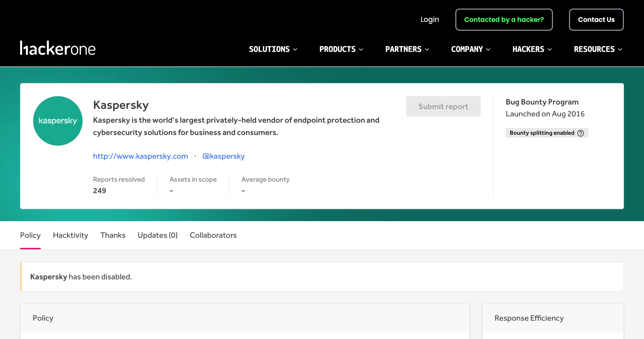This screenshot has height=339, width=644.
Task: Click the Kaspersky program title heading
Action: pyautogui.click(x=121, y=105)
